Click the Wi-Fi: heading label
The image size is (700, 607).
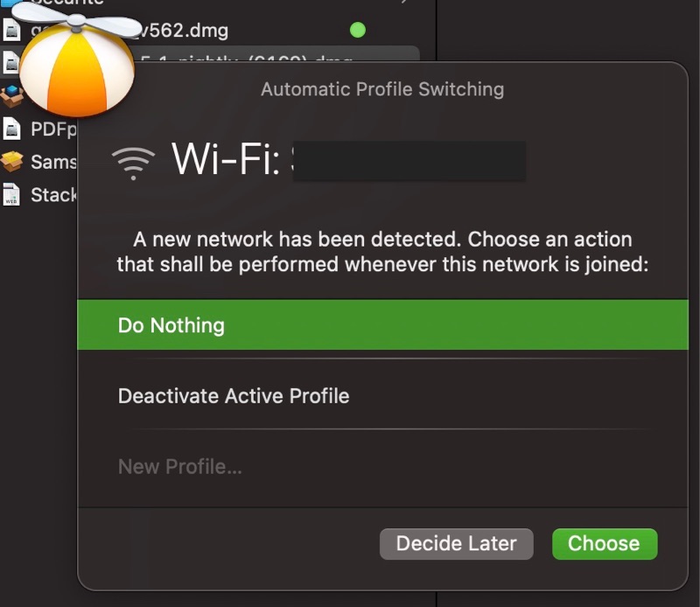pyautogui.click(x=225, y=160)
